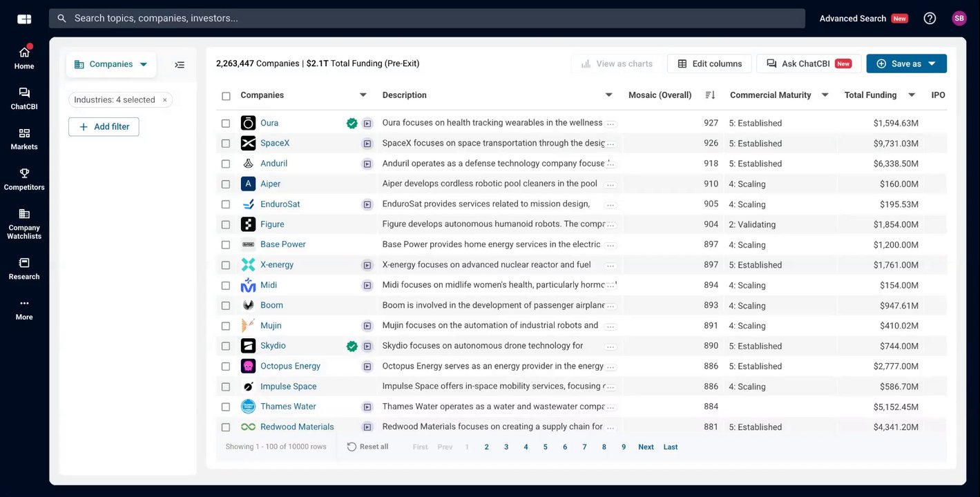This screenshot has width=980, height=497.
Task: Toggle the select-all companies checkbox
Action: pos(226,96)
